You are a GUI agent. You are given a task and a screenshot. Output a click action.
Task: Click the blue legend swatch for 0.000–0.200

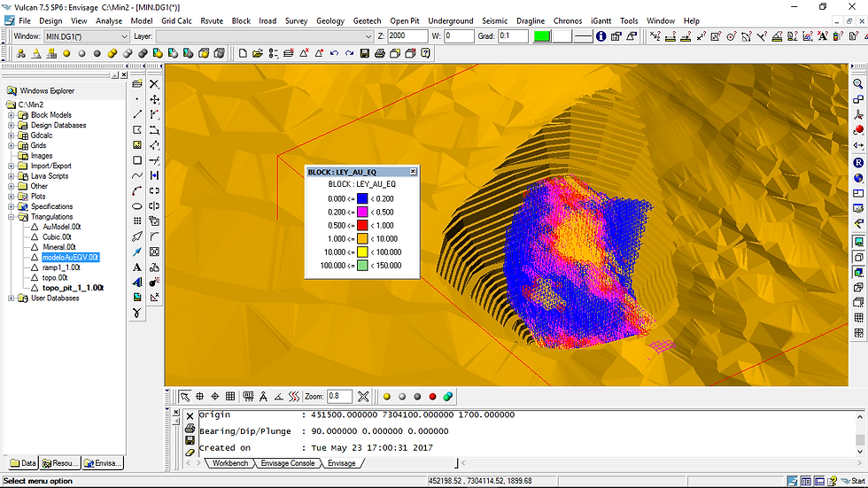click(362, 199)
